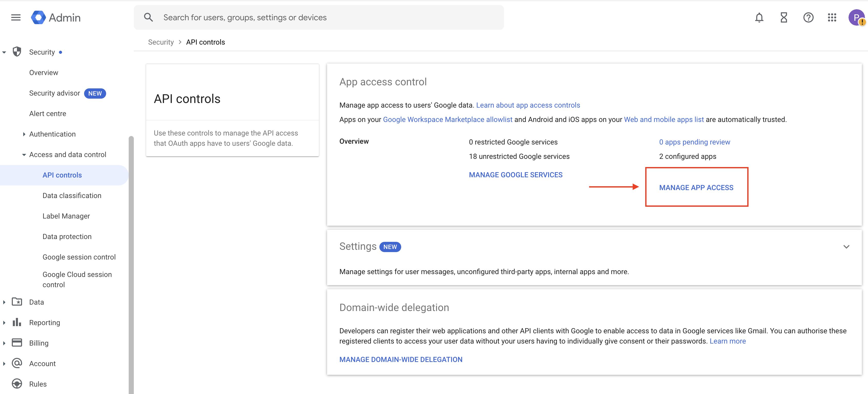Viewport: 868px width, 394px height.
Task: Expand the Billing menu arrow
Action: 4,343
